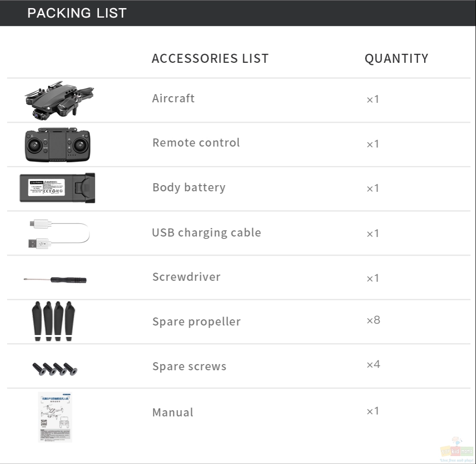Click the spare propeller blades image

tap(53, 321)
